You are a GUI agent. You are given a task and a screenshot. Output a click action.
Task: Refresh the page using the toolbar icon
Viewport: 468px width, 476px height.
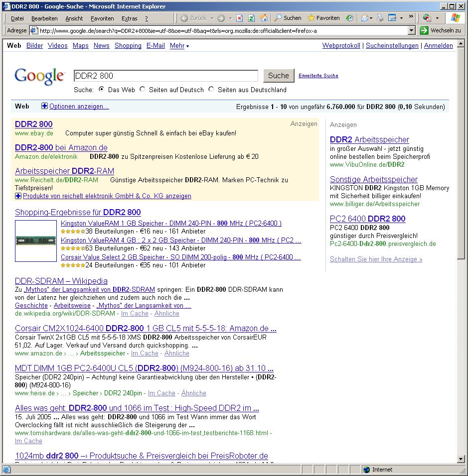point(252,18)
